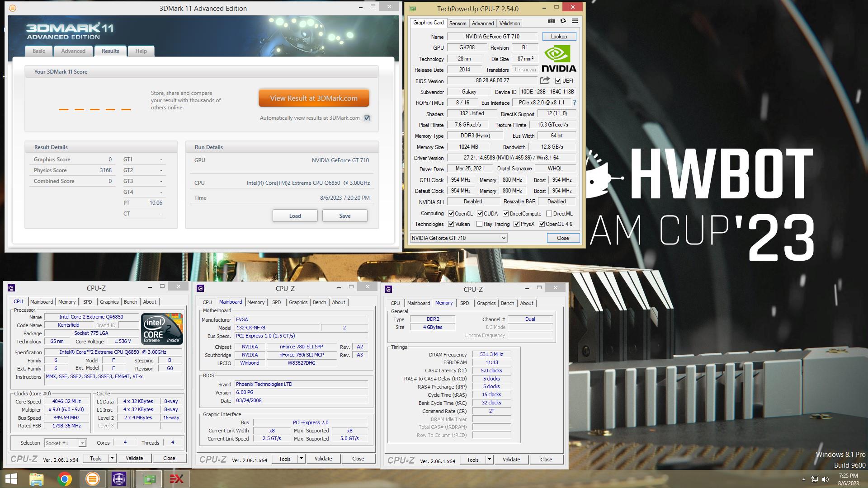868x488 pixels.
Task: Open the Help tab in 3DMark 11
Action: (141, 51)
